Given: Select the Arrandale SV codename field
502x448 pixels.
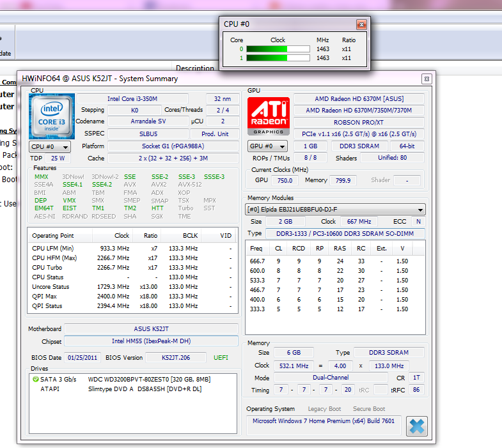Looking at the screenshot, I should click(148, 121).
